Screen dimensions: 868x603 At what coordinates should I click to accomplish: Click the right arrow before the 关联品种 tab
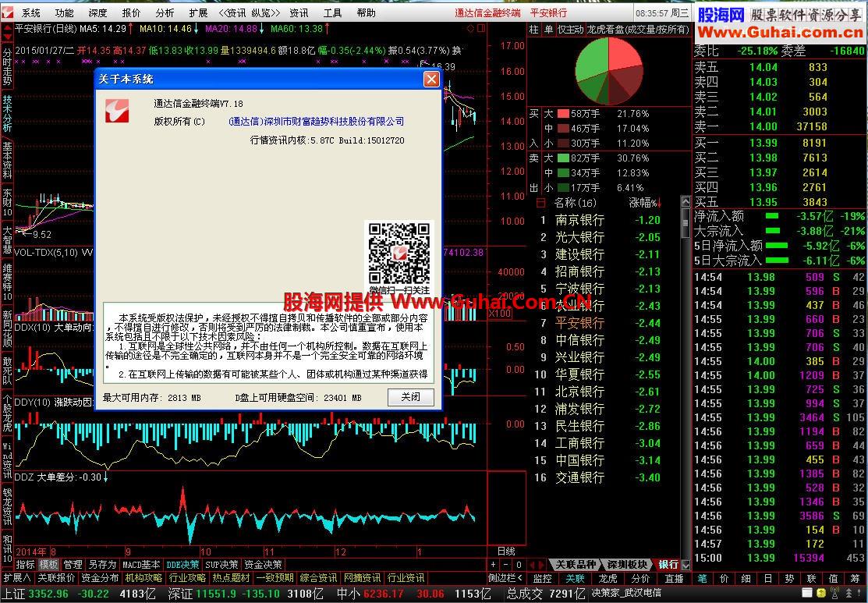[x=542, y=565]
